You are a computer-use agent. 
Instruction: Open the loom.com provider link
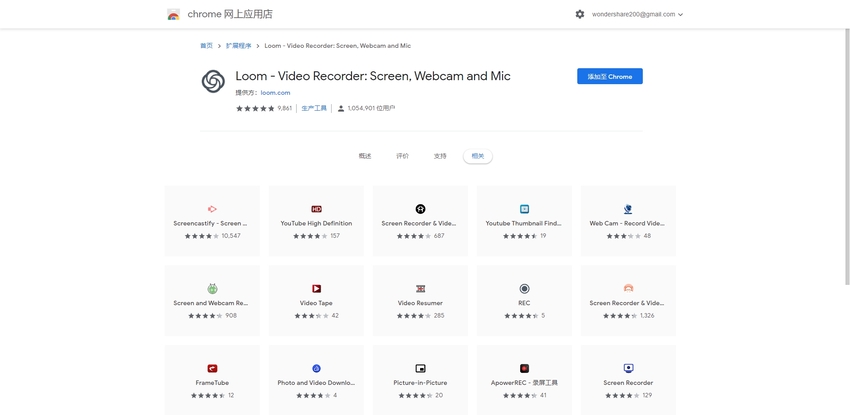click(x=275, y=93)
